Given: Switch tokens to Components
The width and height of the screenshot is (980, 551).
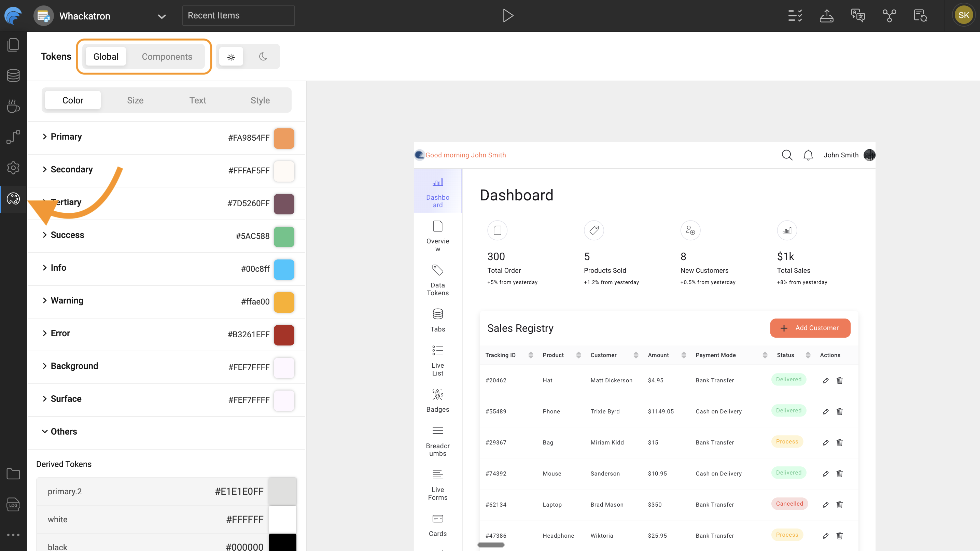Looking at the screenshot, I should [x=167, y=57].
